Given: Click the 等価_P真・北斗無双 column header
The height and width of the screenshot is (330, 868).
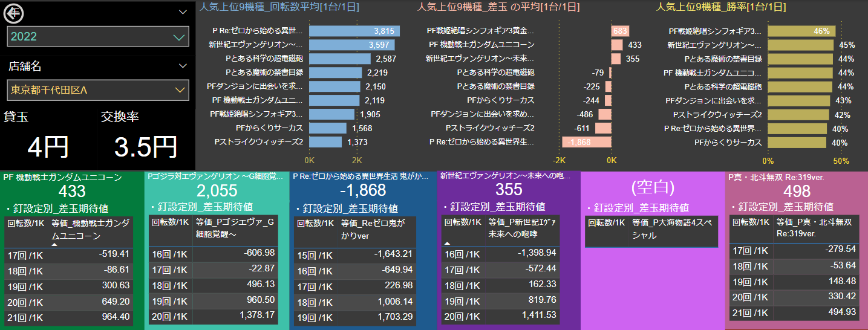Looking at the screenshot, I should click(x=814, y=227).
